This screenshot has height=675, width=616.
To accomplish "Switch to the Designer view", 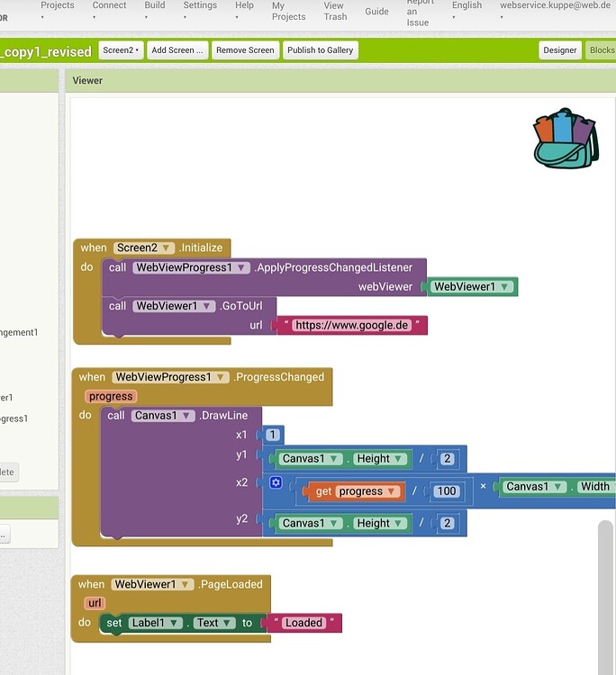I will pos(559,50).
